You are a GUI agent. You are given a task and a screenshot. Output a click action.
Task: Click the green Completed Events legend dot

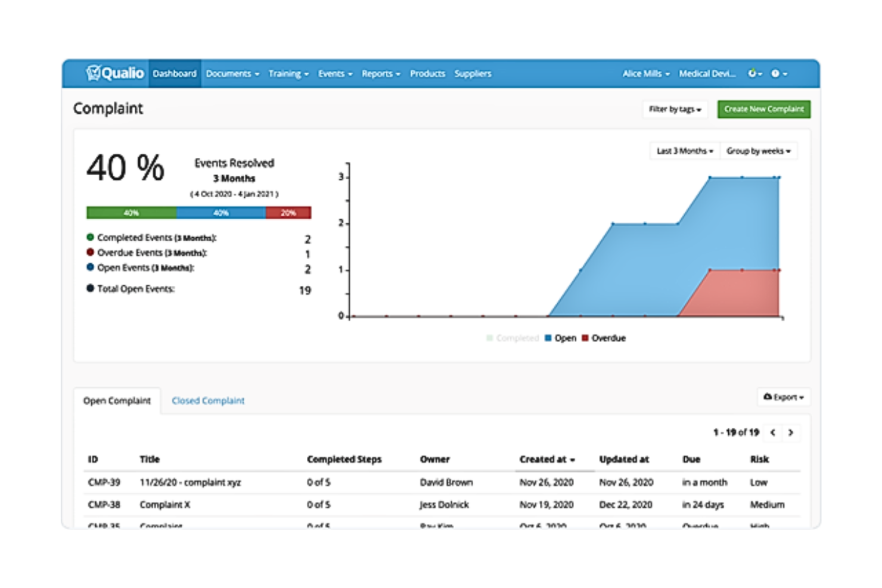(91, 237)
